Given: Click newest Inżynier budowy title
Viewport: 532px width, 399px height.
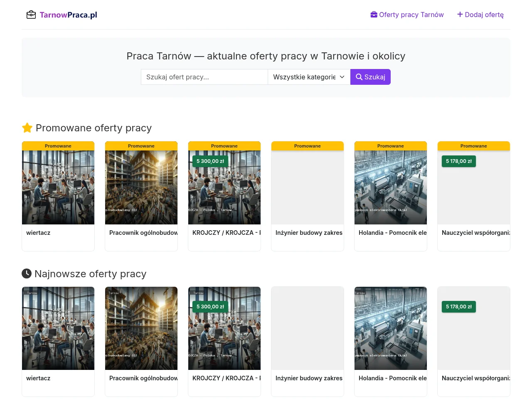Looking at the screenshot, I should click(309, 378).
